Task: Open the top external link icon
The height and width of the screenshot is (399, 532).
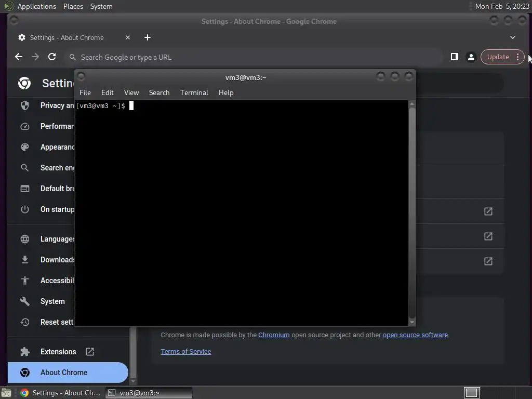Action: pos(488,212)
